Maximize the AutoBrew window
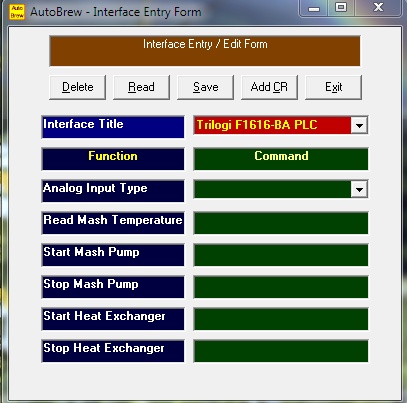 [341, 8]
